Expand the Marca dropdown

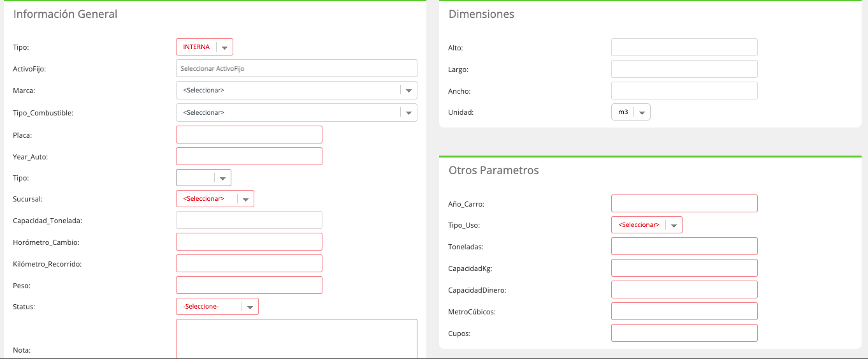[296, 90]
